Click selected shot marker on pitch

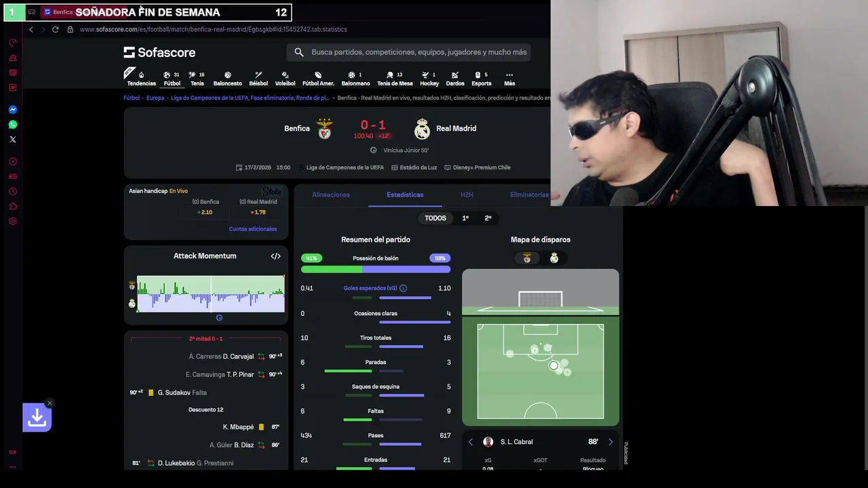coord(553,366)
